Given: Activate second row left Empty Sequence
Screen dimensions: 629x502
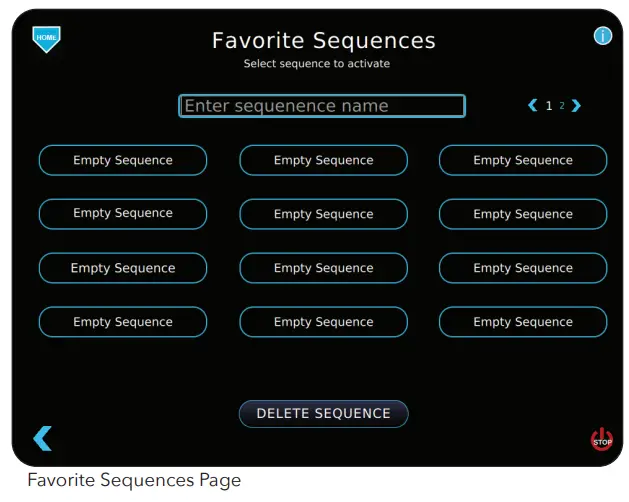Looking at the screenshot, I should pos(123,214).
